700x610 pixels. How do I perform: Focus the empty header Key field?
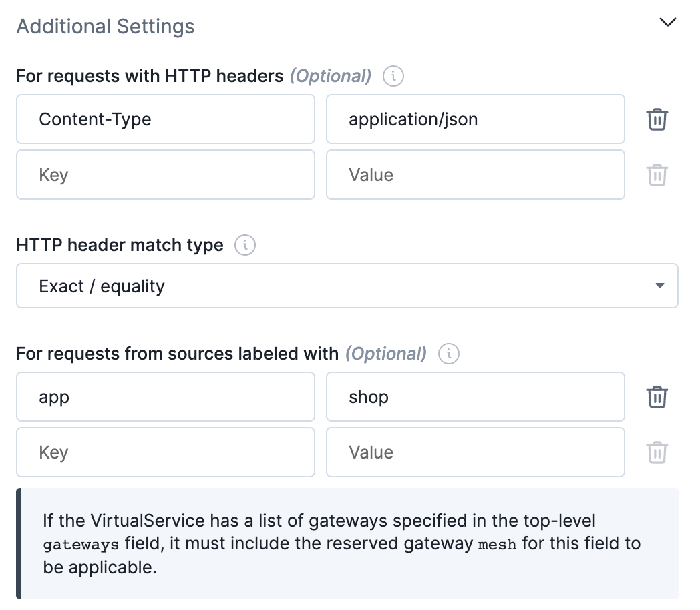coord(165,175)
